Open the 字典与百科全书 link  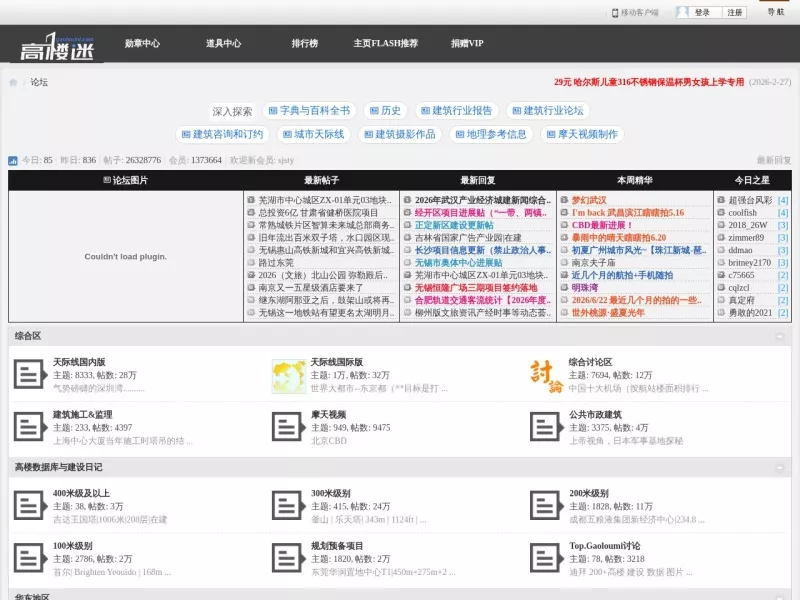click(309, 111)
